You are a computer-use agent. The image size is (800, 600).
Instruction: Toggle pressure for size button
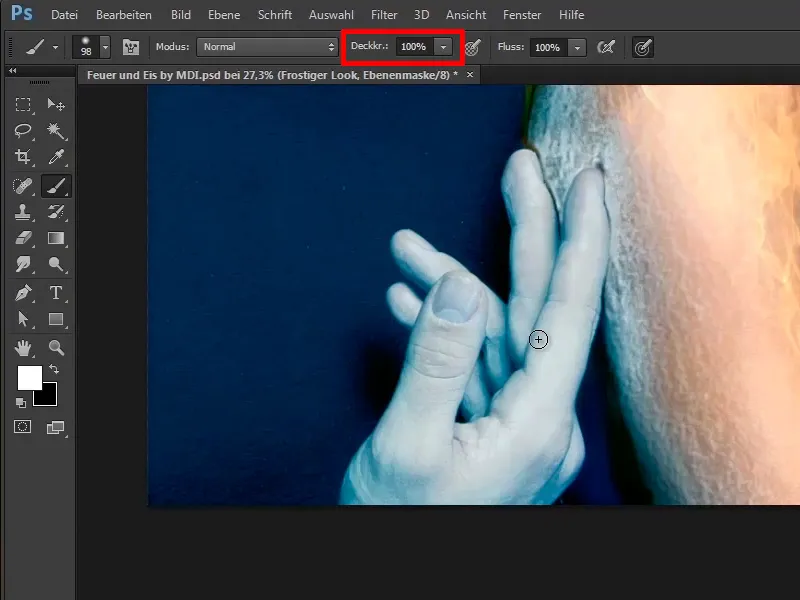coord(643,47)
